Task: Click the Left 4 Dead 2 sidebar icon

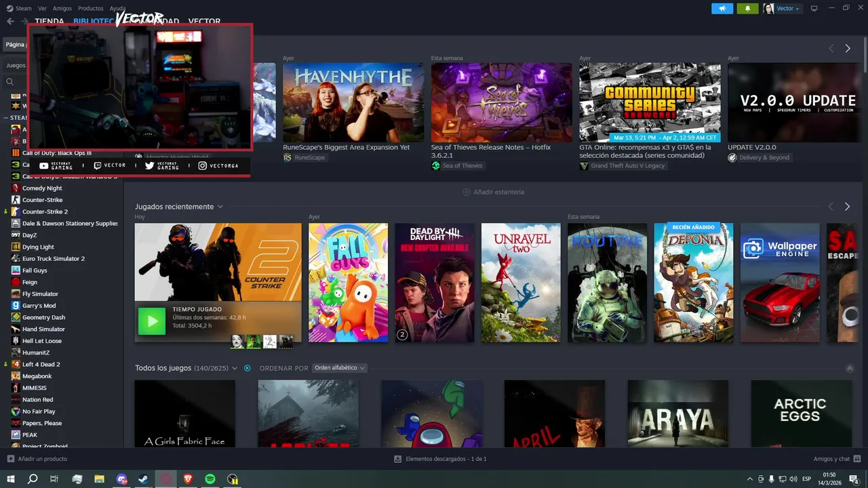Action: (x=16, y=364)
